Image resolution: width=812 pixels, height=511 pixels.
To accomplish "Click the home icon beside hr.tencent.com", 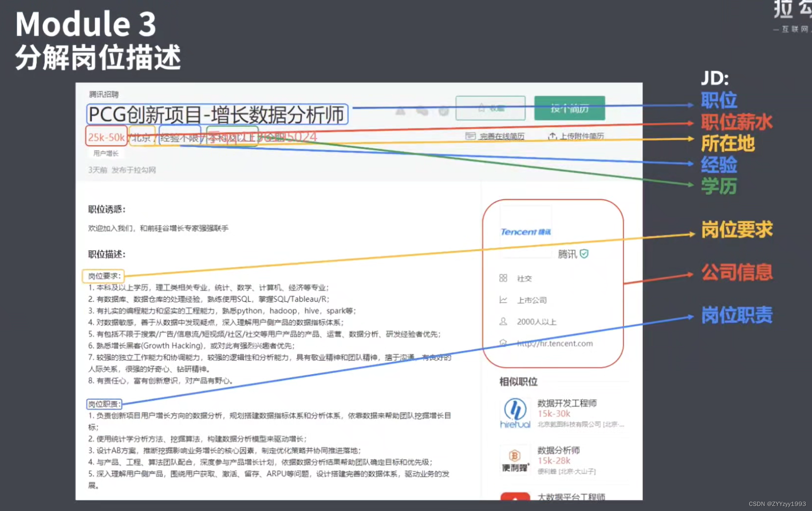I will tap(503, 343).
